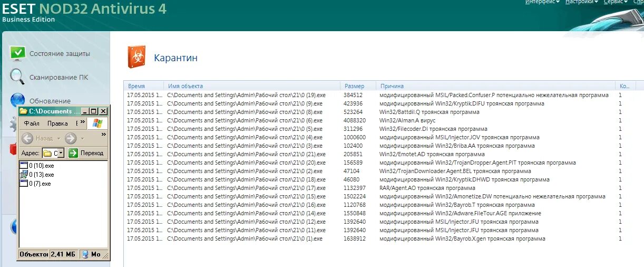Click the Переход button label
The height and width of the screenshot is (267, 644).
coord(92,153)
